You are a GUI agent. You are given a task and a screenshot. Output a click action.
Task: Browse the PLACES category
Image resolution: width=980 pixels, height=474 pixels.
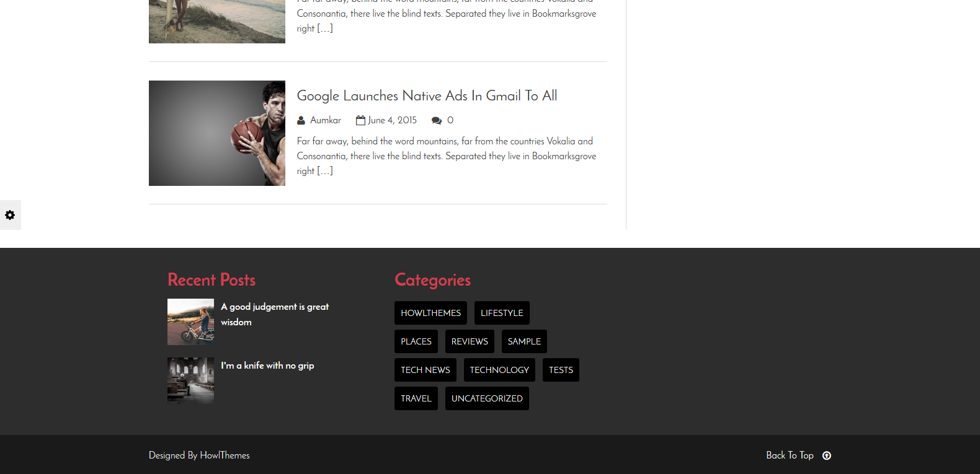coord(416,341)
